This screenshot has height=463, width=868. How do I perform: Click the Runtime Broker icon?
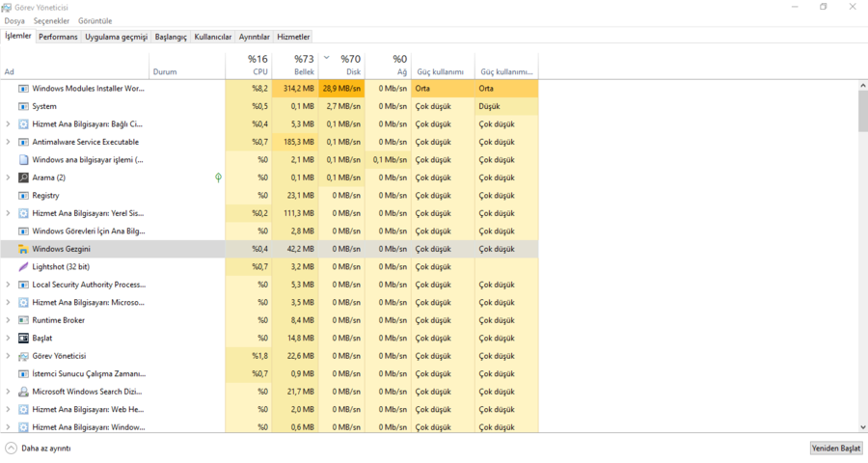point(23,320)
